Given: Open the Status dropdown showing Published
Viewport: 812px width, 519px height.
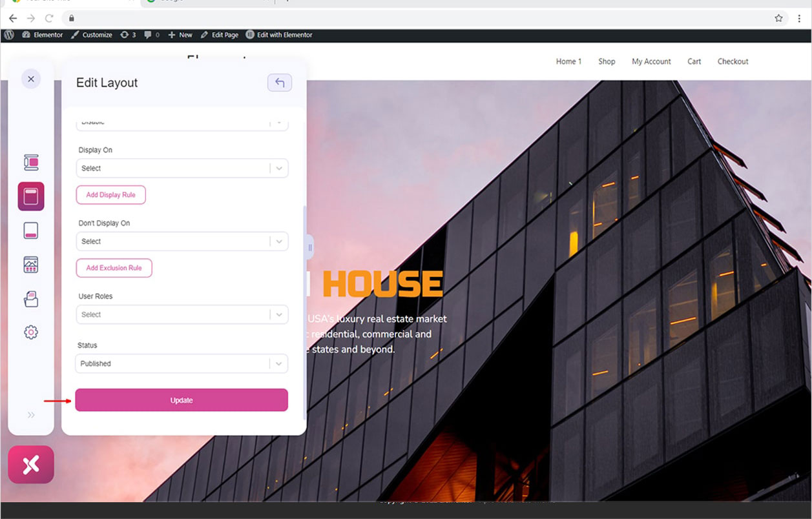Looking at the screenshot, I should (182, 363).
